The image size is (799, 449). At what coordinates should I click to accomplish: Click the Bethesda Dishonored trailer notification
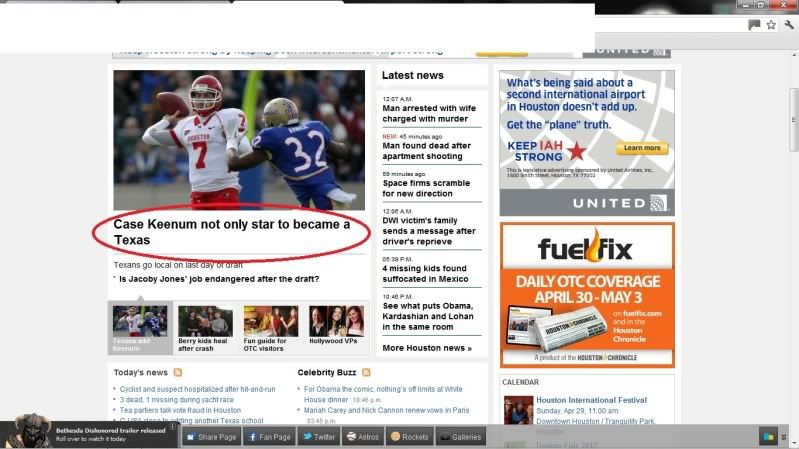(90, 433)
